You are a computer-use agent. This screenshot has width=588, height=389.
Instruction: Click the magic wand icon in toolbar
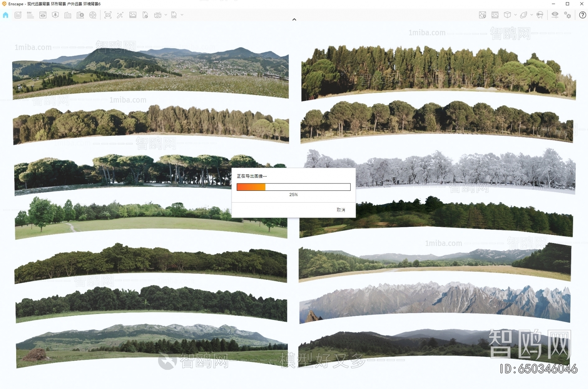pos(120,15)
